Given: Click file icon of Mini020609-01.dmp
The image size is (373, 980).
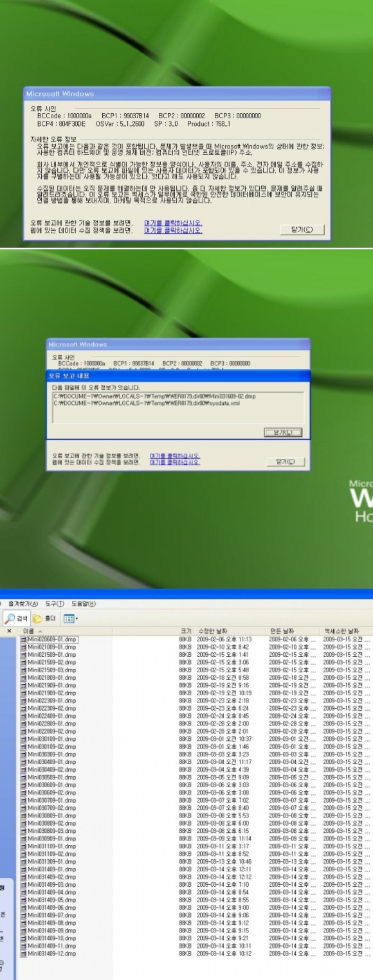Looking at the screenshot, I should [x=23, y=639].
